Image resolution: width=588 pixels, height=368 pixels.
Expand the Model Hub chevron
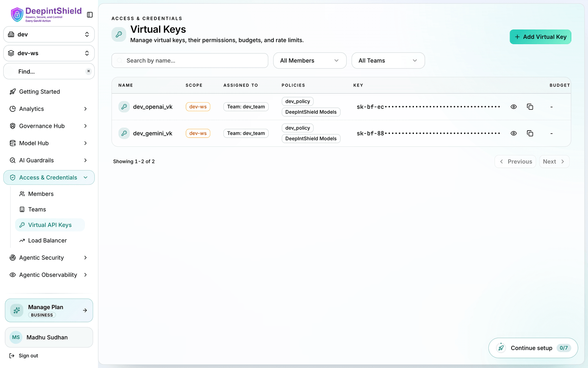[85, 143]
